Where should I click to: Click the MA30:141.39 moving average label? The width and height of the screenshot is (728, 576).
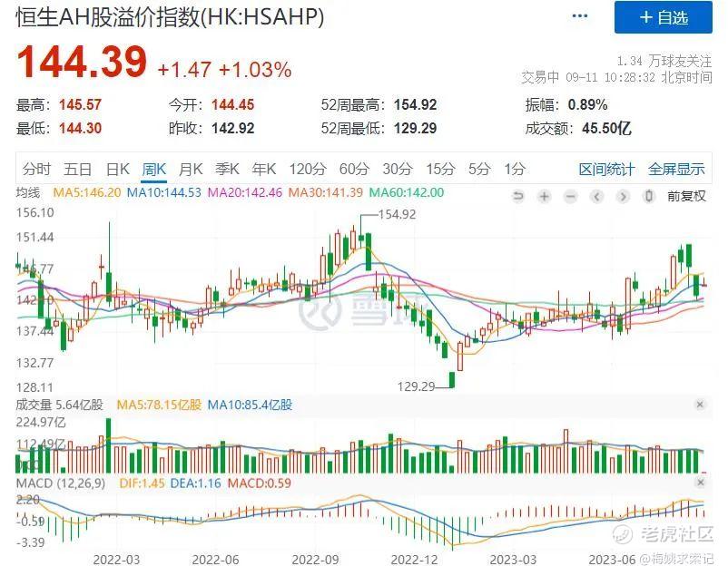[326, 192]
